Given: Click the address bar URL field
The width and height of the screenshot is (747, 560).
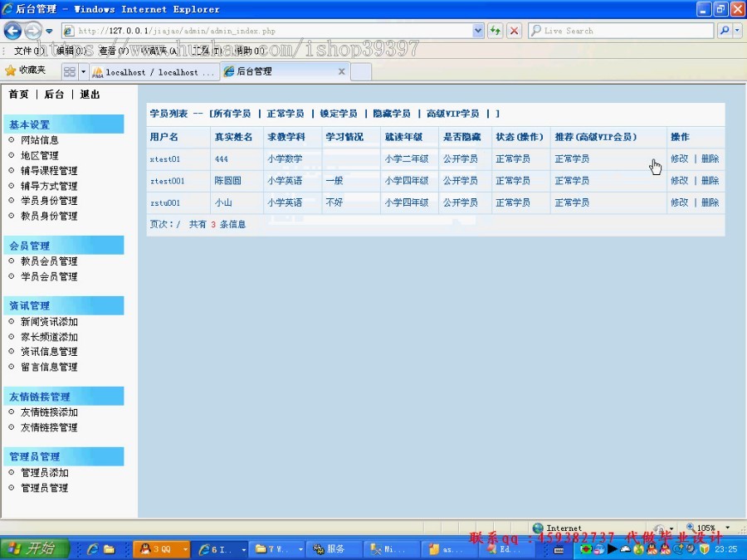Looking at the screenshot, I should (266, 31).
